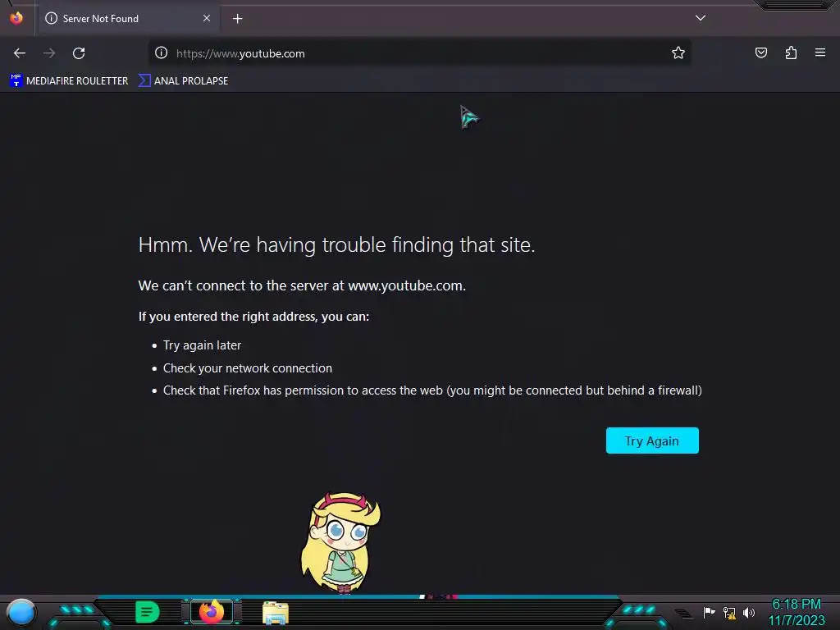Open the volume speaker tray icon
Screen dimensions: 840x630
pos(749,612)
